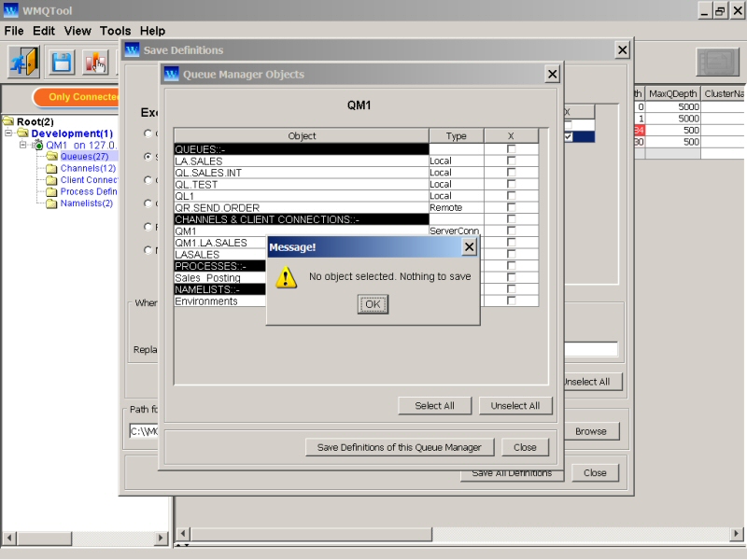Select Queues(27) in the tree
This screenshot has width=747, height=560.
click(x=84, y=157)
